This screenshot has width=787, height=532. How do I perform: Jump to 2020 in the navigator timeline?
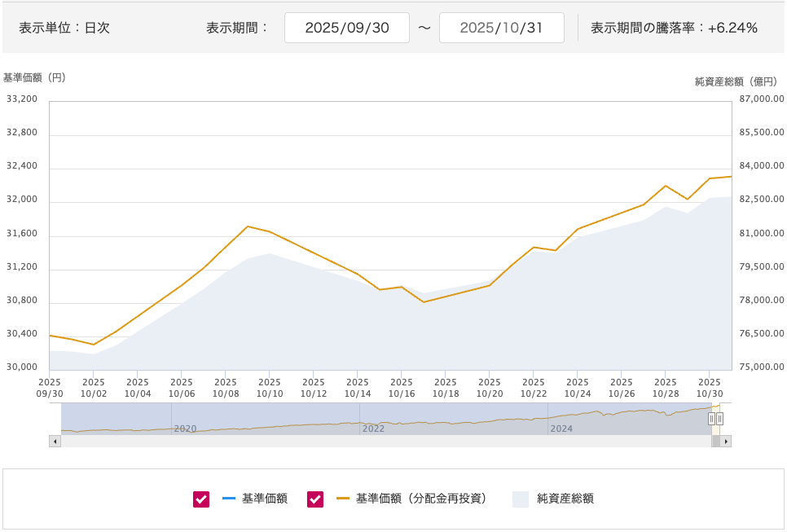[185, 428]
